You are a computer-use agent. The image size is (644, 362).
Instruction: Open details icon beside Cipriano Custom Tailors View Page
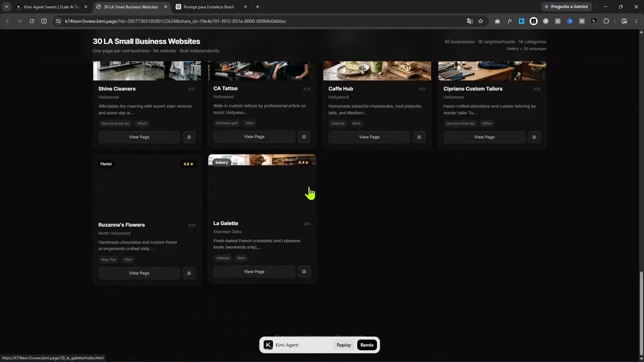[534, 137]
